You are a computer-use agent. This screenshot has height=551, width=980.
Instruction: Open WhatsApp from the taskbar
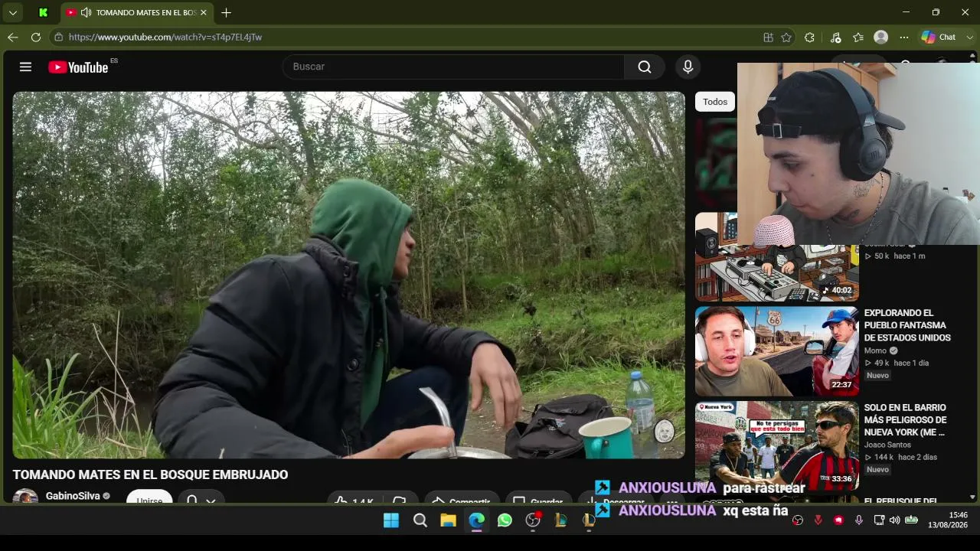(x=505, y=520)
